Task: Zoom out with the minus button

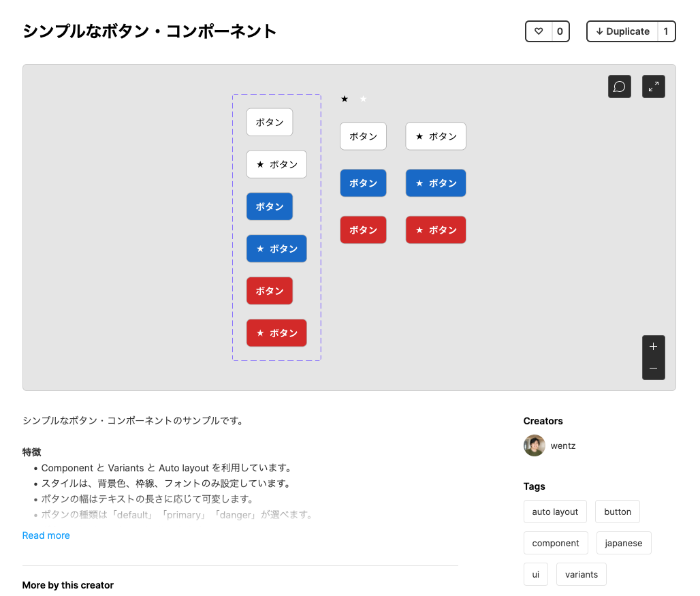Action: pos(654,368)
